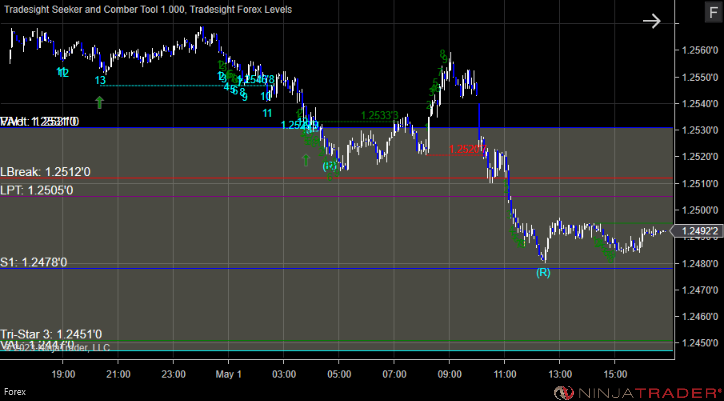
Task: Click the 1.2540'0 price axis label
Action: [700, 103]
